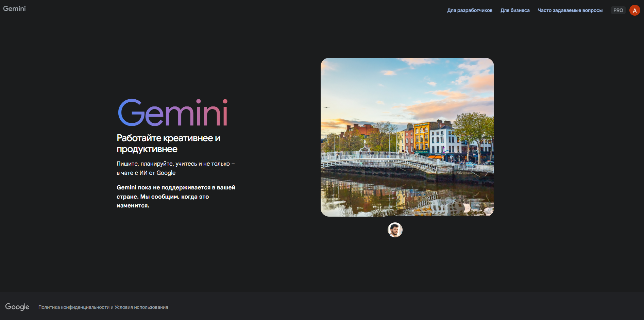Click the notice Gemini пока не поддерживается
Screen dimensions: 644x320
point(176,196)
